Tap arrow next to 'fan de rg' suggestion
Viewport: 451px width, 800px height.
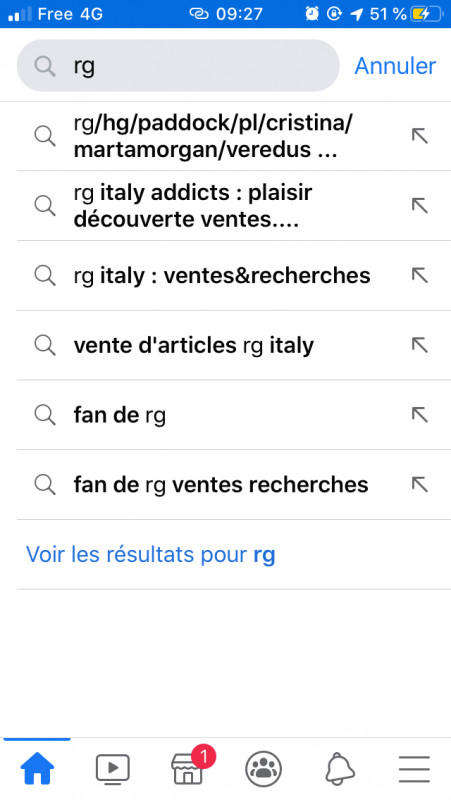coord(419,415)
